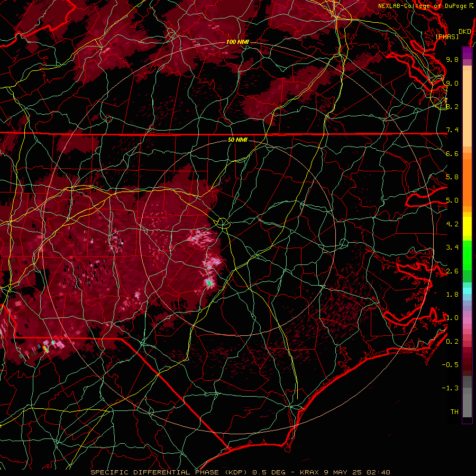Click the 50 NMI range ring label
The width and height of the screenshot is (476, 476).
tap(237, 140)
